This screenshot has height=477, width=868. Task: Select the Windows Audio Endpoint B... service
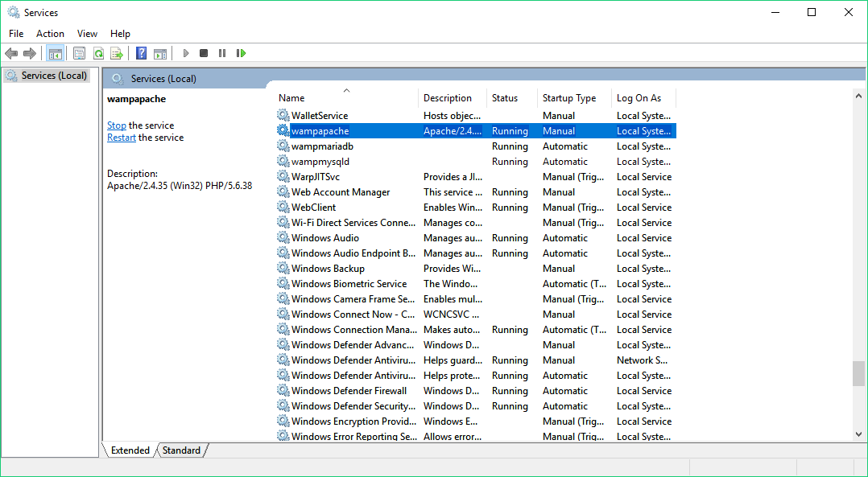(353, 253)
